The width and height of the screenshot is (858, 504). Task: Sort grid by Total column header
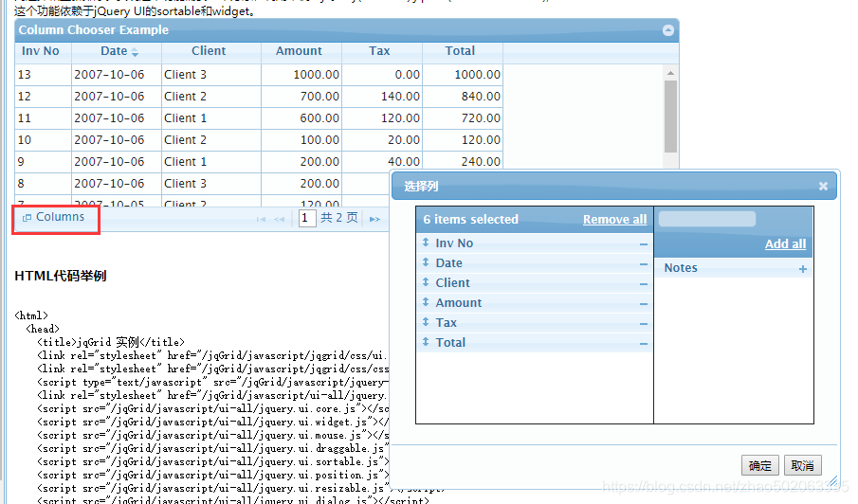point(460,51)
